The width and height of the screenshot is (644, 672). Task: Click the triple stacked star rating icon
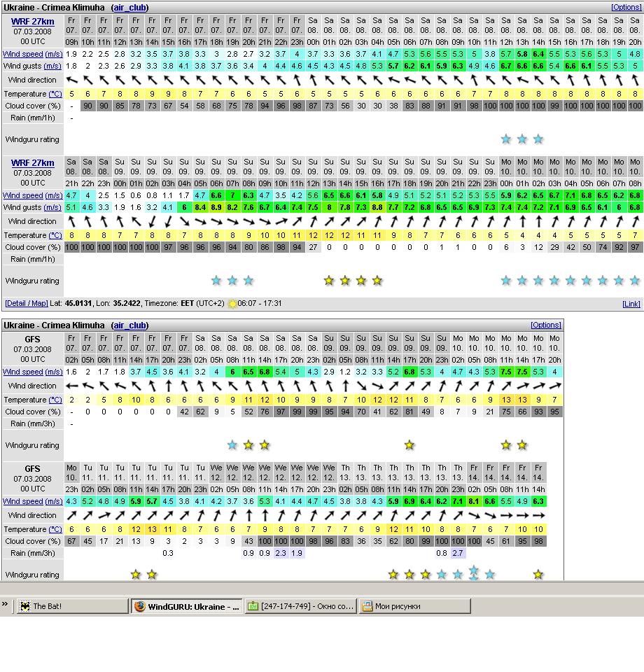click(x=474, y=573)
